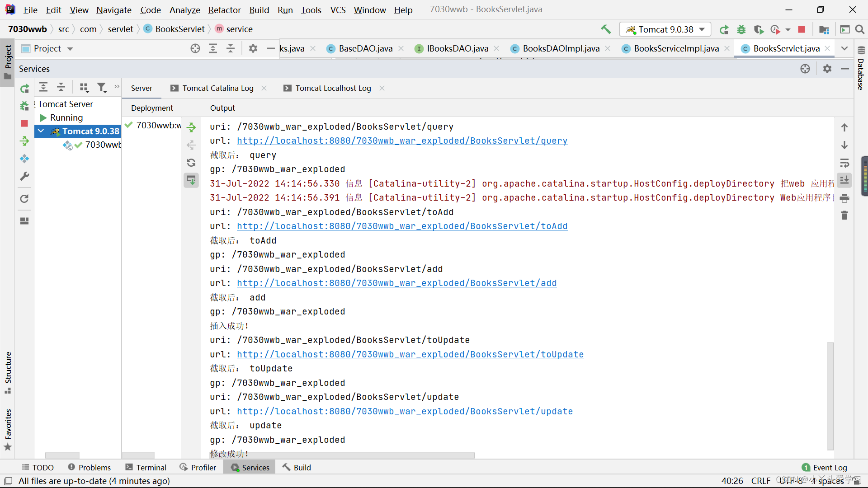Click the CRLF line separator in status bar
Screen dimensions: 868x488
761,481
